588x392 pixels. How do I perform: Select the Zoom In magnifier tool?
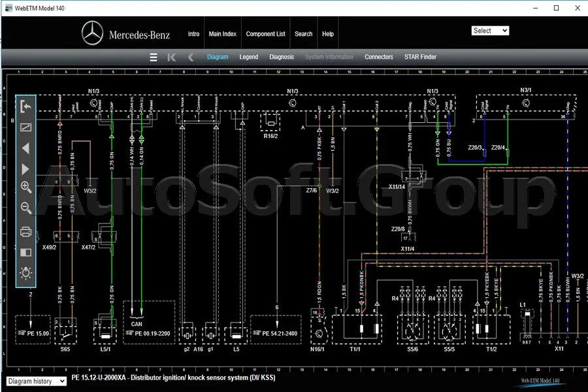click(25, 189)
